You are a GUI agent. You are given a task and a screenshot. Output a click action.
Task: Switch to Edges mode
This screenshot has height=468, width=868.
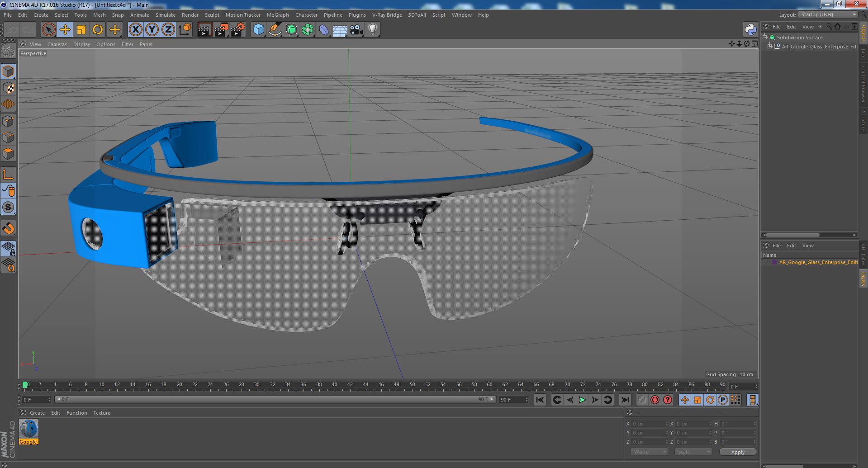click(8, 137)
